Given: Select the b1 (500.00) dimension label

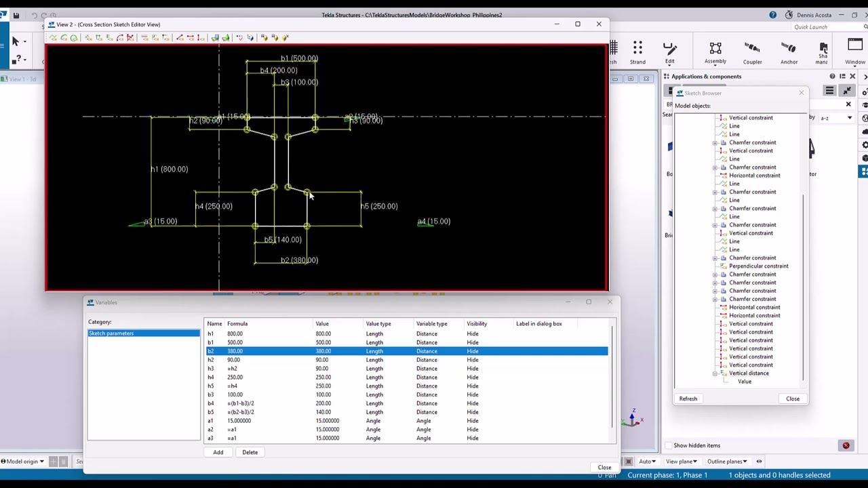Looking at the screenshot, I should tap(299, 58).
